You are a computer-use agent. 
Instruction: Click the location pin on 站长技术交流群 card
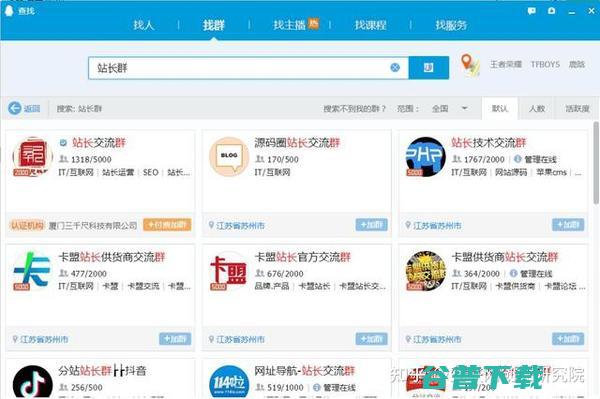[x=408, y=225]
